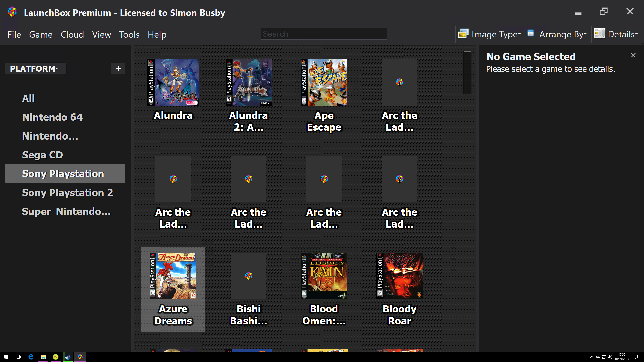Viewport: 644px width, 362px height.
Task: Click the games list scrollbar thumb
Action: [467, 72]
